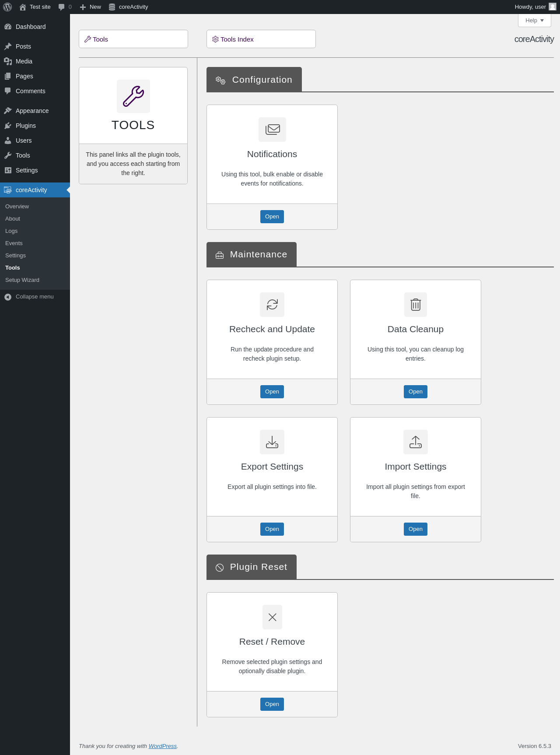
Task: Click the Configuration gears icon
Action: pos(220,80)
